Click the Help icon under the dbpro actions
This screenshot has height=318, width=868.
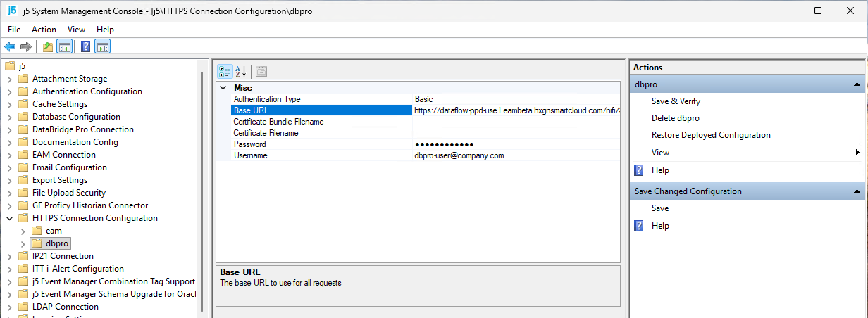click(639, 170)
